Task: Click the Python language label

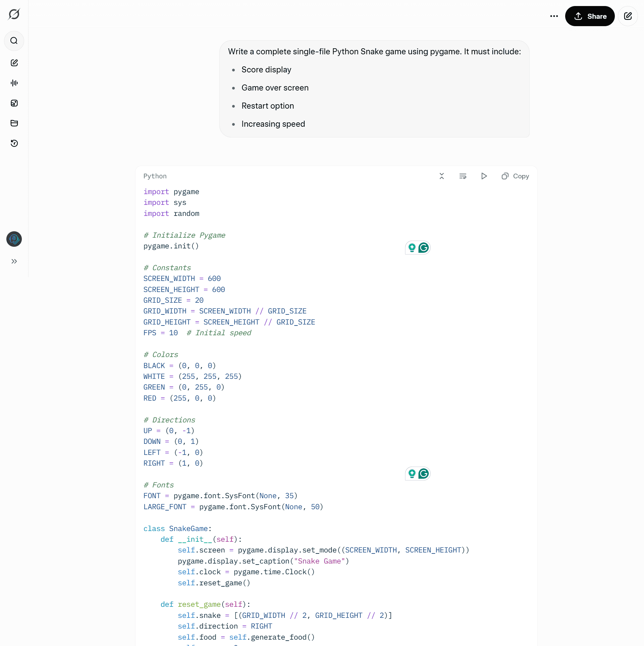Action: tap(155, 176)
